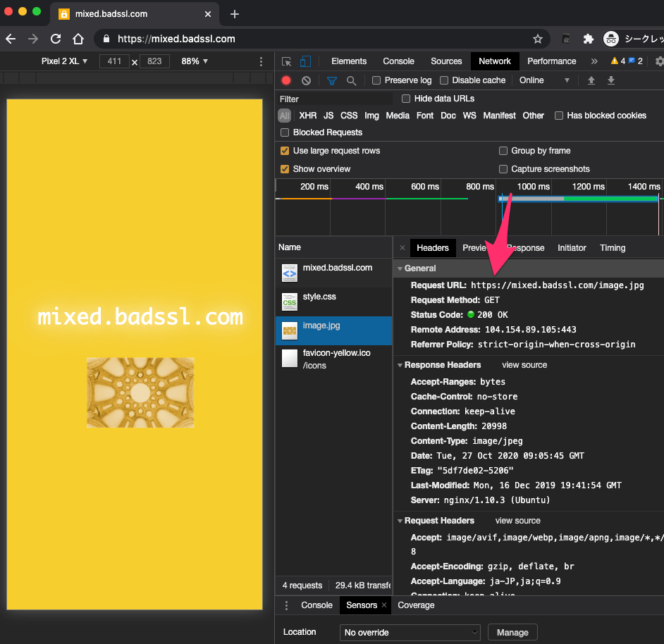664x644 pixels.
Task: Switch to the Sources tab
Action: click(446, 61)
